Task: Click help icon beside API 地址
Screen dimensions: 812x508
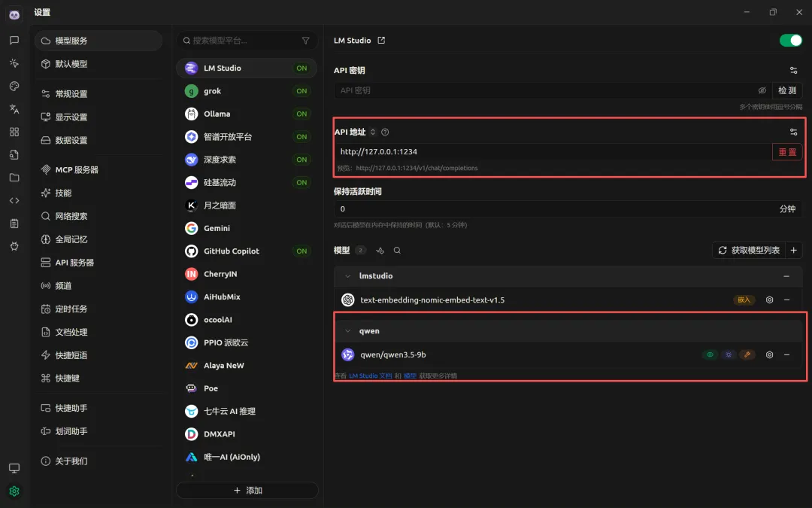Action: click(x=385, y=132)
